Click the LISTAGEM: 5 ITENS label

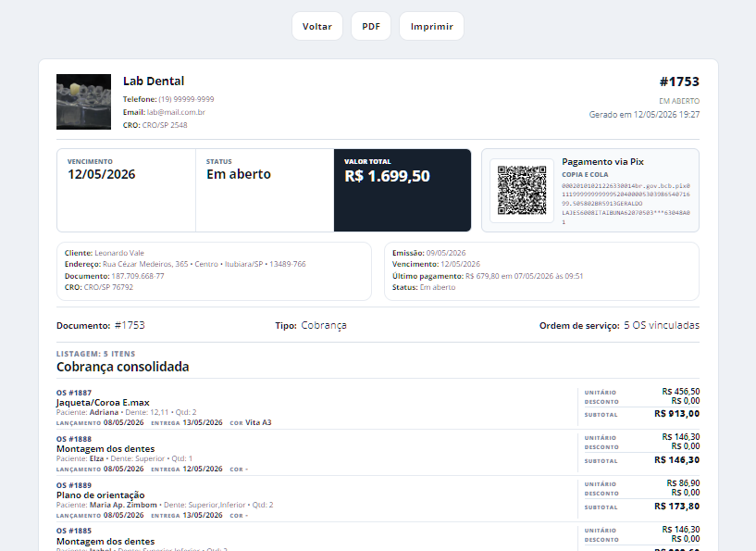point(96,354)
